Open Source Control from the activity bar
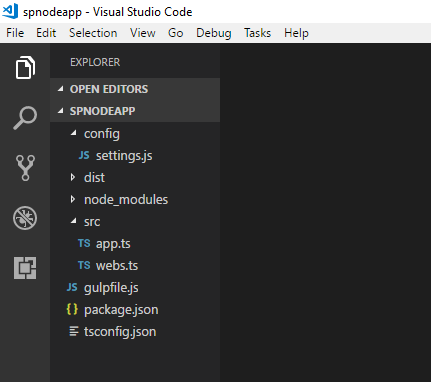This screenshot has width=431, height=382. 25,168
